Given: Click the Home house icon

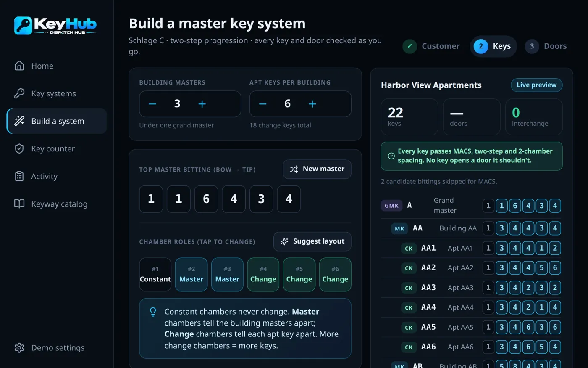Looking at the screenshot, I should pyautogui.click(x=19, y=66).
